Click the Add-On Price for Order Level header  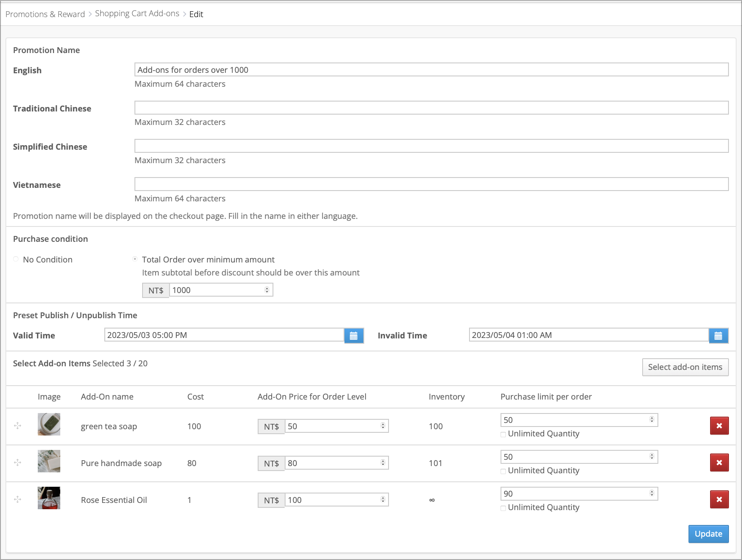pyautogui.click(x=312, y=397)
